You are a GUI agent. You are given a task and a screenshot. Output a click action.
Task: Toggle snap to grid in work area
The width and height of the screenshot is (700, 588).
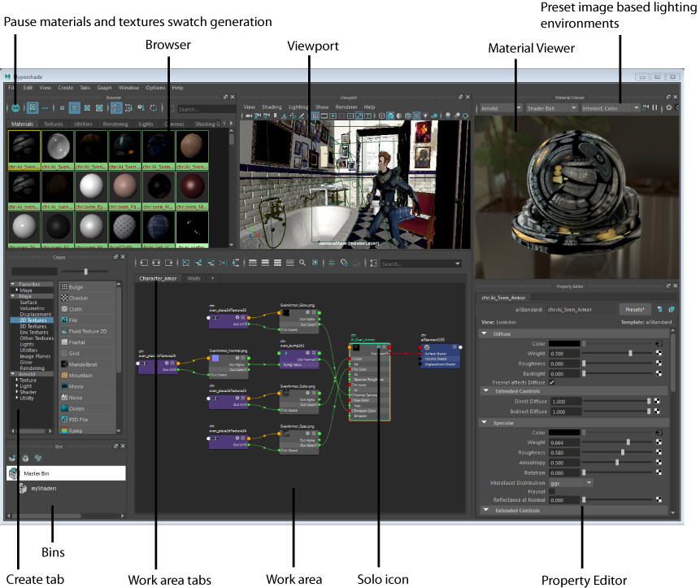pyautogui.click(x=344, y=263)
